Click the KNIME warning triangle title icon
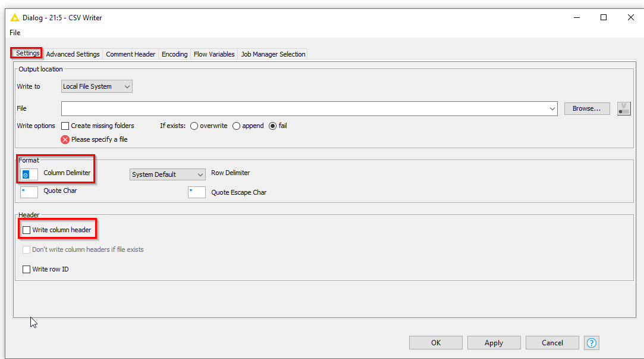Image resolution: width=644 pixels, height=359 pixels. pos(15,18)
